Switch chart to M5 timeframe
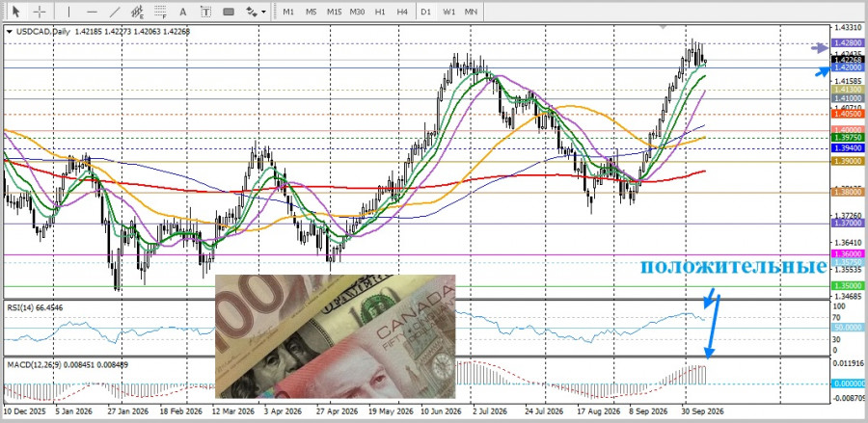 point(312,11)
